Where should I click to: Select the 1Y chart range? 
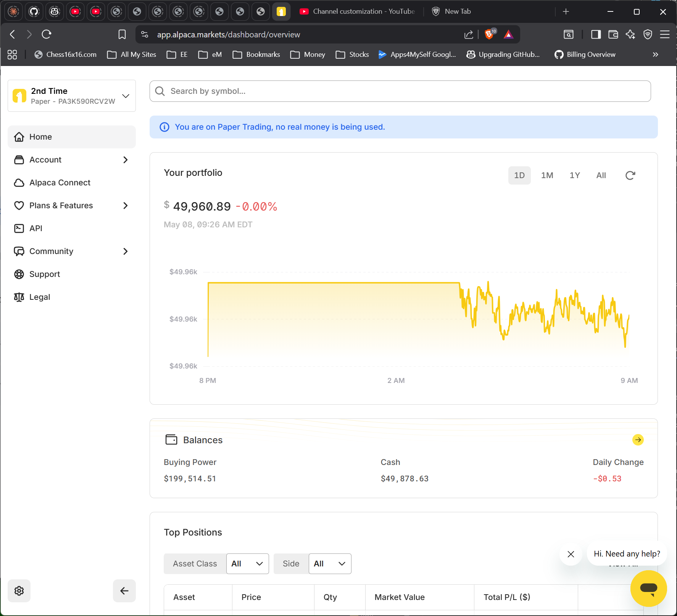(575, 175)
